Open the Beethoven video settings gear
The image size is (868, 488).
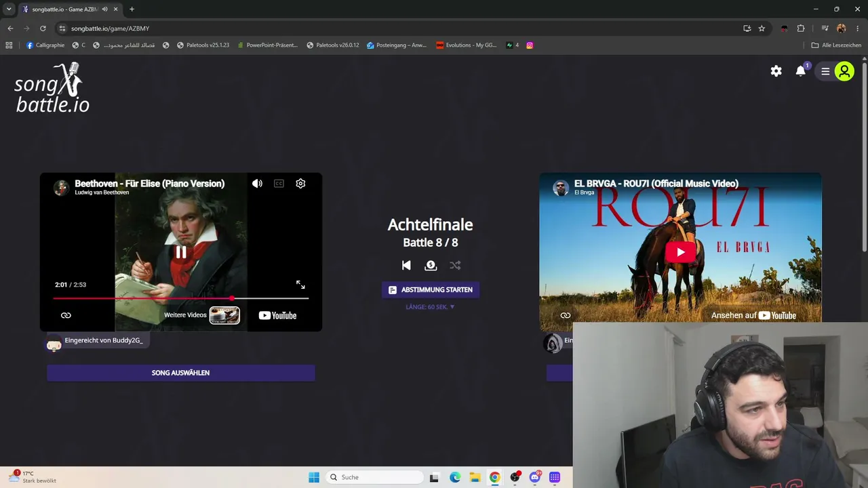[300, 184]
